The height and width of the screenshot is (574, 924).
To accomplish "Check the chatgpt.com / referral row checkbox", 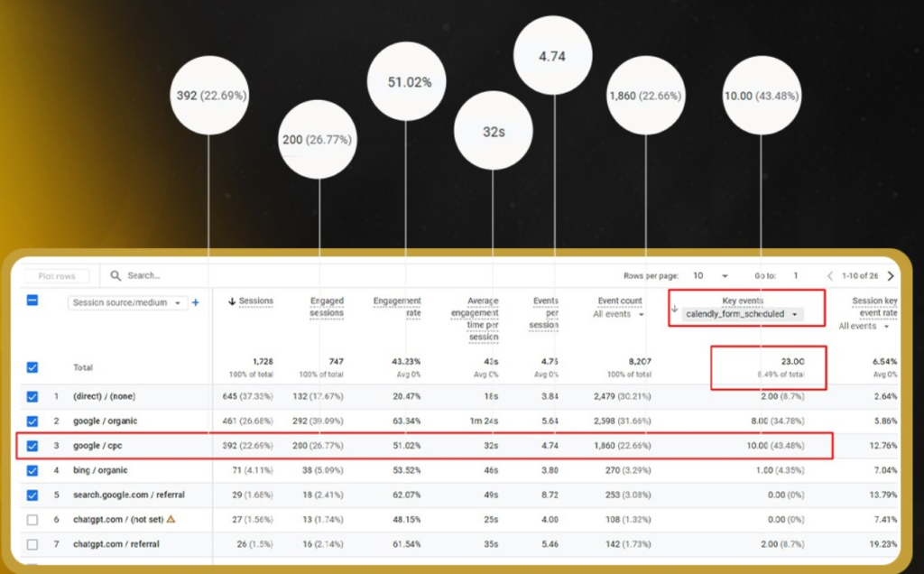I will click(32, 545).
